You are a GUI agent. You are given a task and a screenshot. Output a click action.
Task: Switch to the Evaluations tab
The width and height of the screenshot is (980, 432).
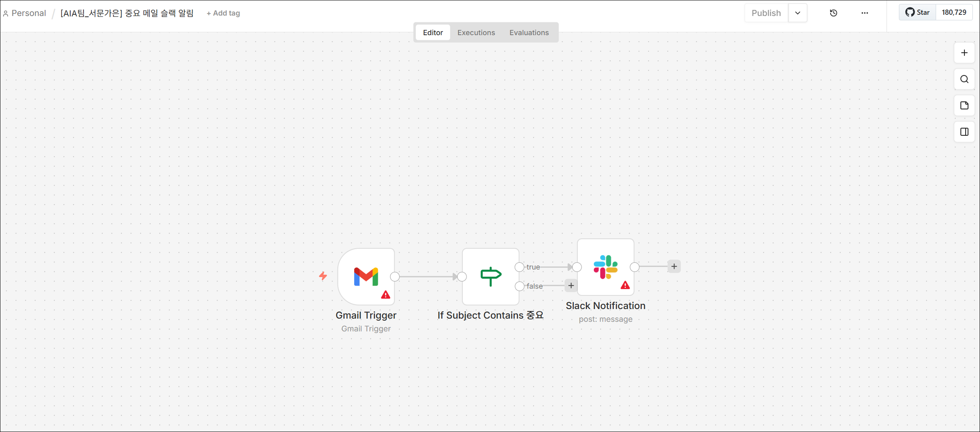tap(529, 33)
